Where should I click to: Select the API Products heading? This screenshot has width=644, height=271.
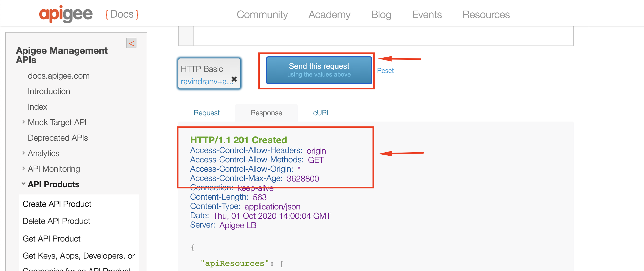click(53, 184)
